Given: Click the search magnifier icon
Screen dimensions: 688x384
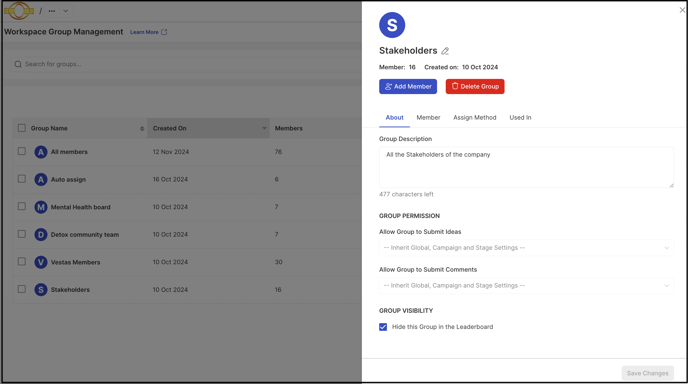Looking at the screenshot, I should click(x=18, y=64).
